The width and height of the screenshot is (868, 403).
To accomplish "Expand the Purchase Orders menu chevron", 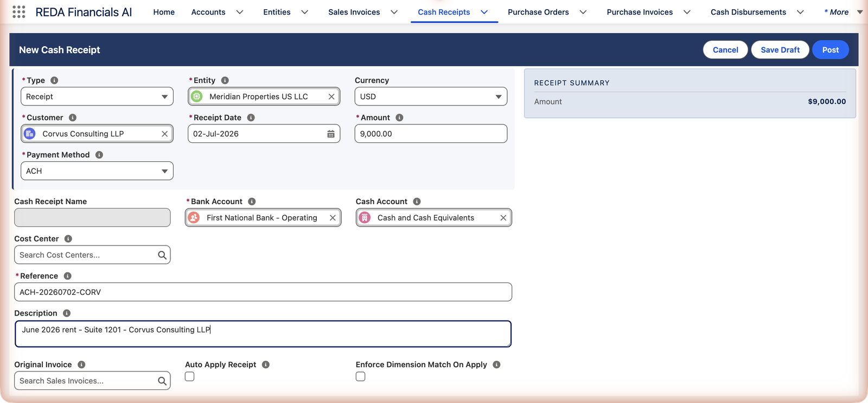I will tap(583, 12).
